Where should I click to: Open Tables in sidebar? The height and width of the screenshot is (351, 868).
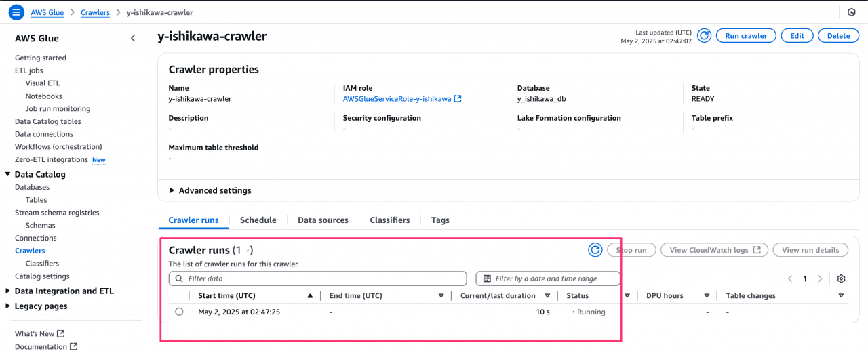(37, 200)
